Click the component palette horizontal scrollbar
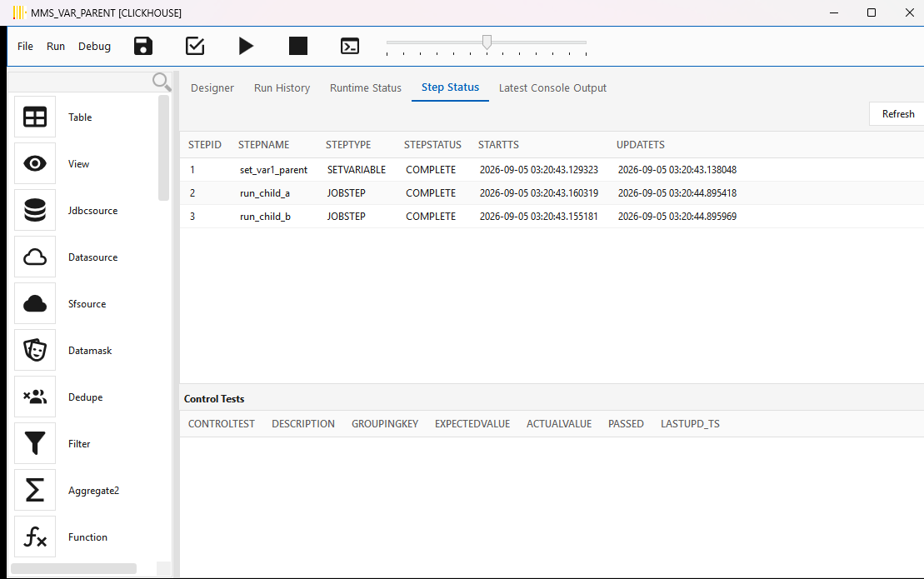 click(73, 568)
